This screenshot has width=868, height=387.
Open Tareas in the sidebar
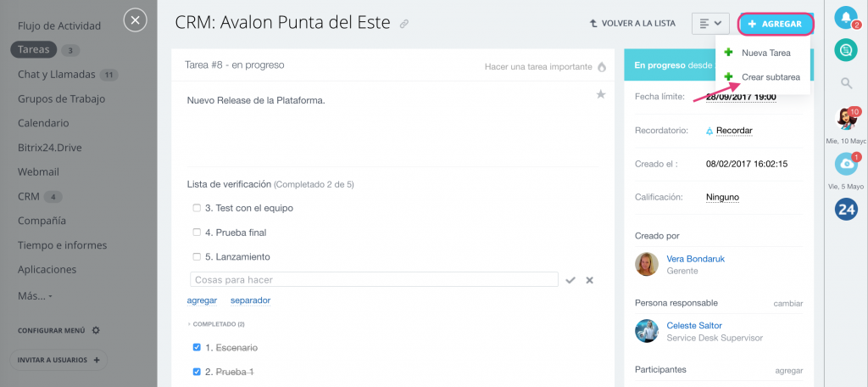tap(34, 49)
